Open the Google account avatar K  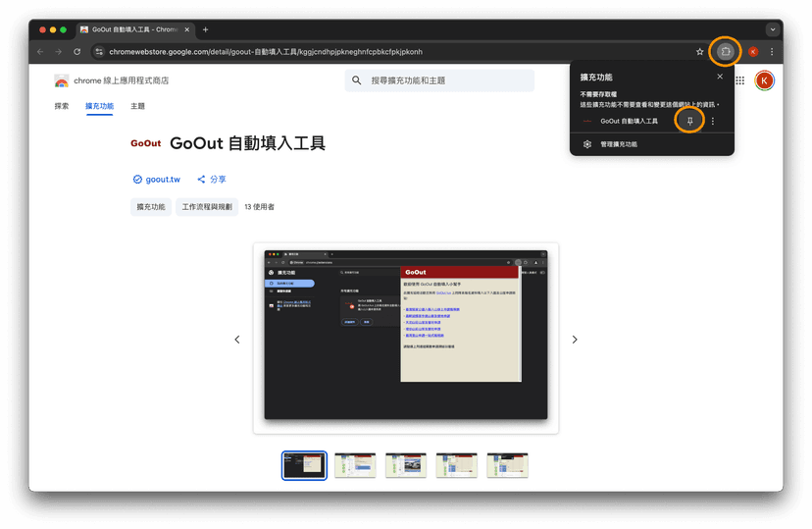pyautogui.click(x=764, y=80)
